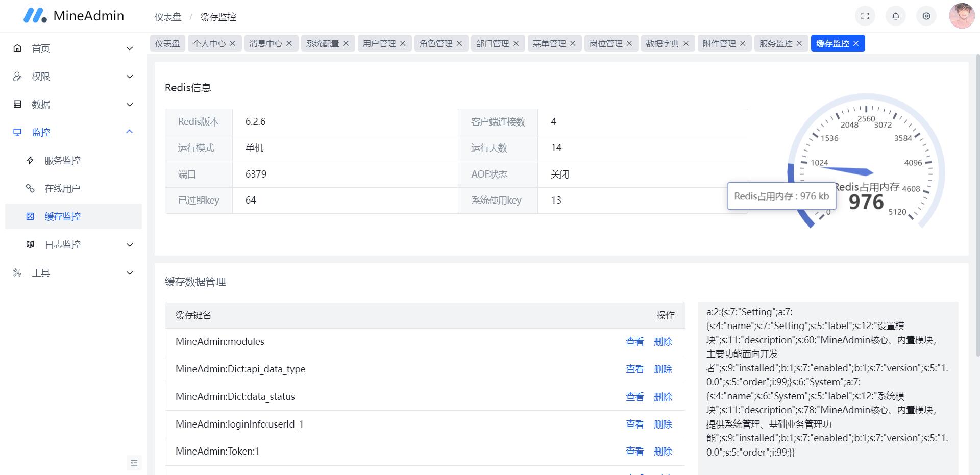
Task: Open 日志监控 in the sidebar
Action: coord(73,244)
